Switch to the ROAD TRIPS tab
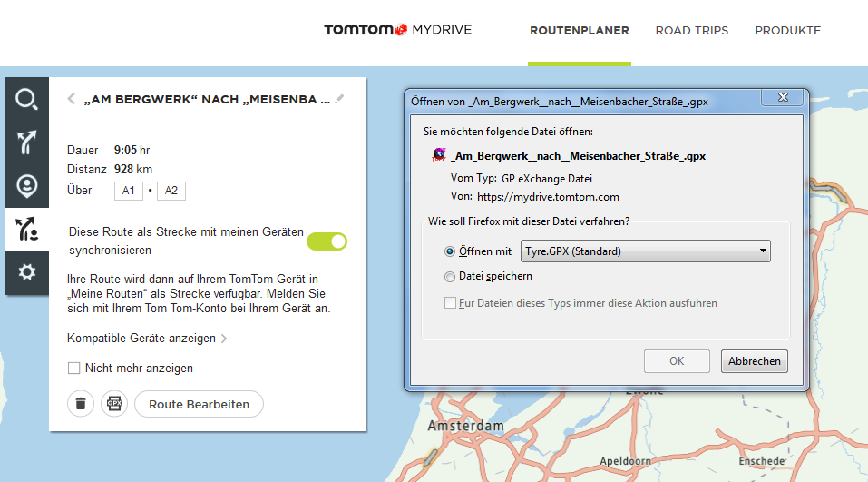 [x=691, y=31]
